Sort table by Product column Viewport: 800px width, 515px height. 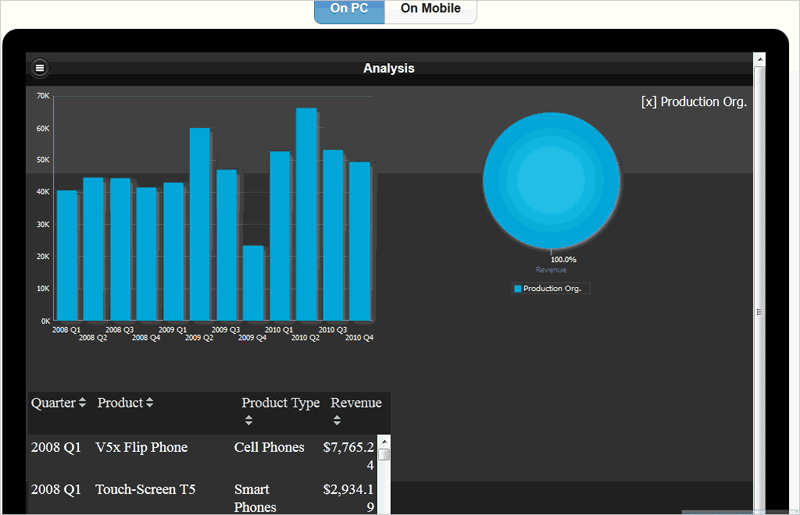(149, 403)
